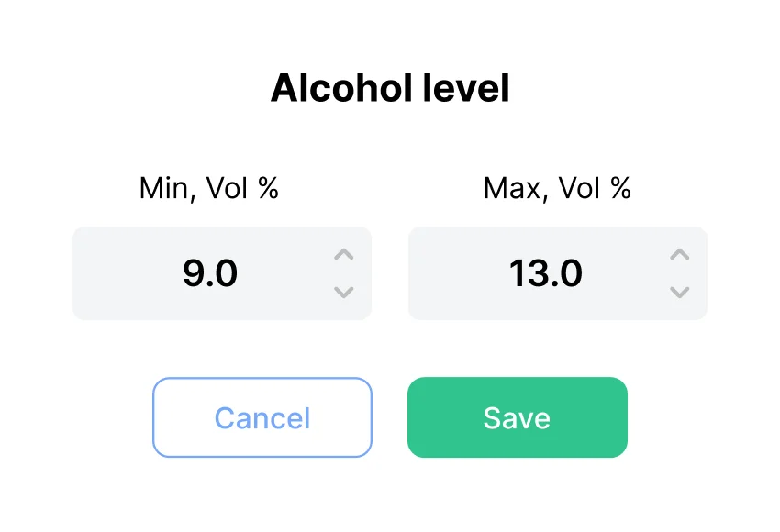
Task: Click the Min input showing 9.0
Action: point(210,273)
